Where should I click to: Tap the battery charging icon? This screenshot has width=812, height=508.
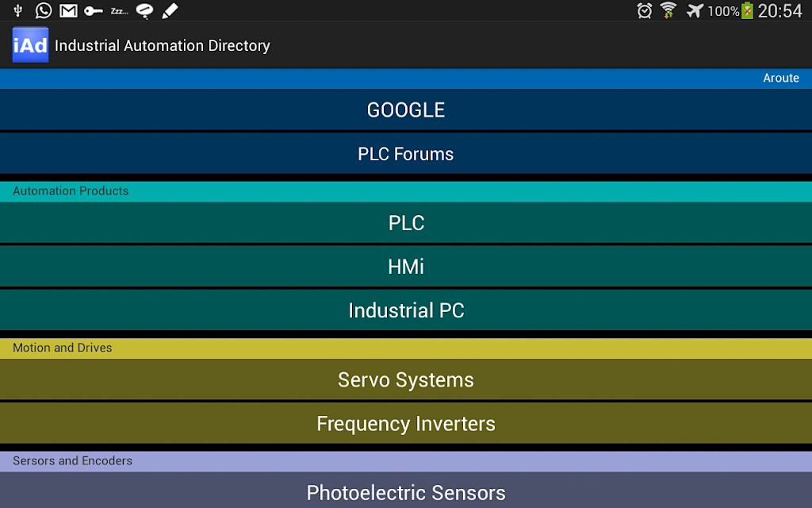pyautogui.click(x=747, y=11)
